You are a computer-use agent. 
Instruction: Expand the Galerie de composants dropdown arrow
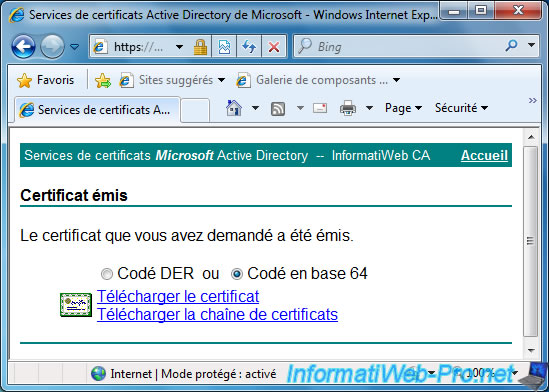click(396, 80)
